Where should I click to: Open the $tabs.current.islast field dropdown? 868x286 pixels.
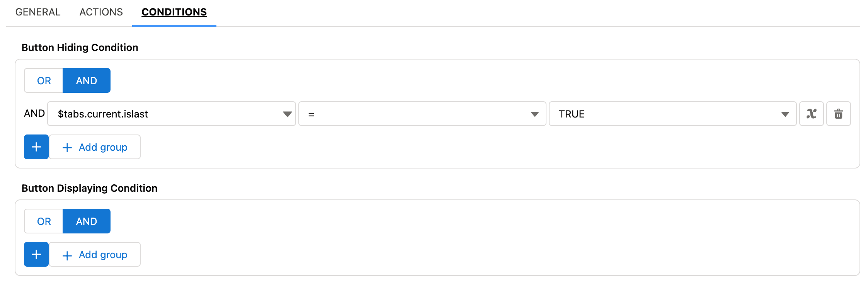pyautogui.click(x=287, y=114)
